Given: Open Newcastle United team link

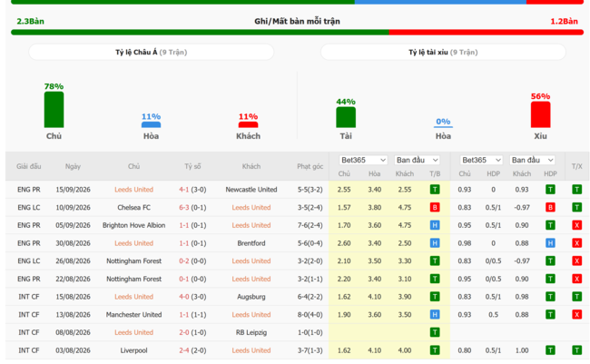Looking at the screenshot, I should pyautogui.click(x=251, y=190).
